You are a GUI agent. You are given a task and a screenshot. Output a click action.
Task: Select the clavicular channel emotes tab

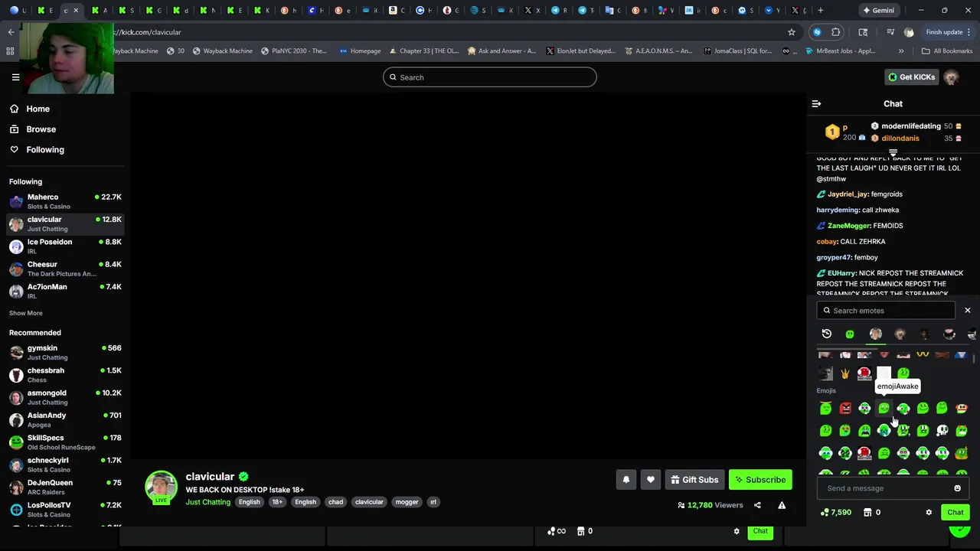[x=875, y=334]
